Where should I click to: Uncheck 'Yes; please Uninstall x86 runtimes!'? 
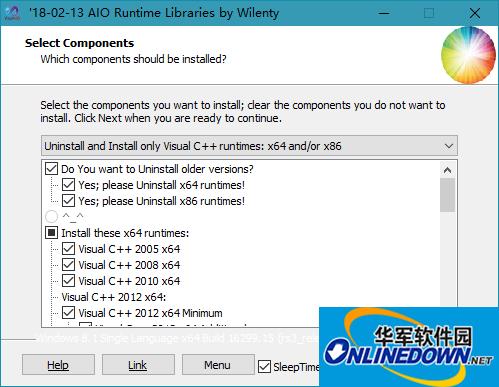tap(68, 201)
